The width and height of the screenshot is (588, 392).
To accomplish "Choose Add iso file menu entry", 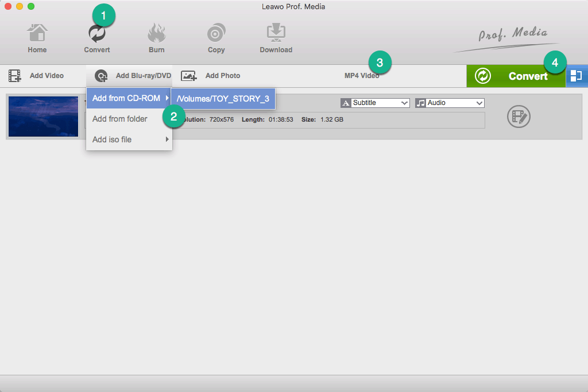I will [x=129, y=139].
